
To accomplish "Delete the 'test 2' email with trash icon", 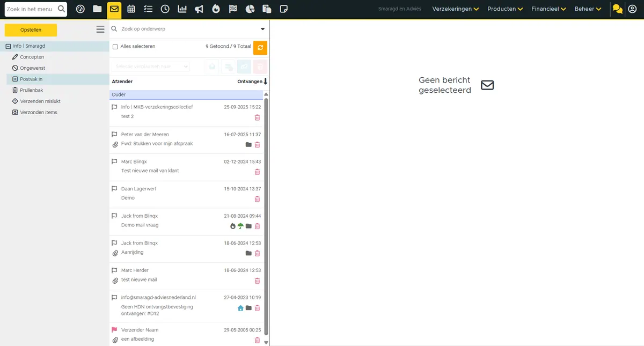I will pos(257,117).
